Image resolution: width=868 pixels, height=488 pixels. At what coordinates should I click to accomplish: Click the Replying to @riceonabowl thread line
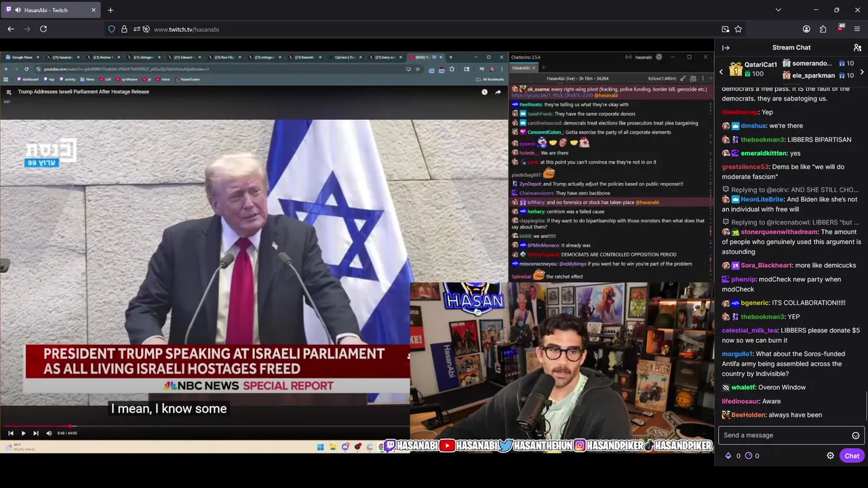point(790,222)
